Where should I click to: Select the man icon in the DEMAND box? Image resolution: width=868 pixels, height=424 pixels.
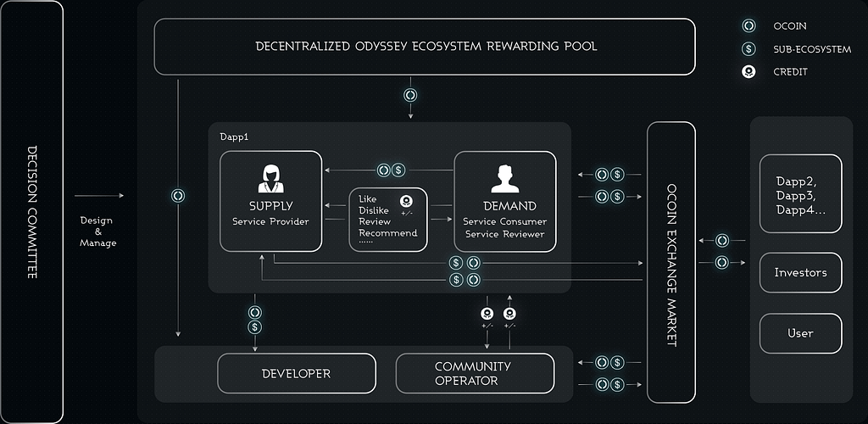tap(504, 178)
